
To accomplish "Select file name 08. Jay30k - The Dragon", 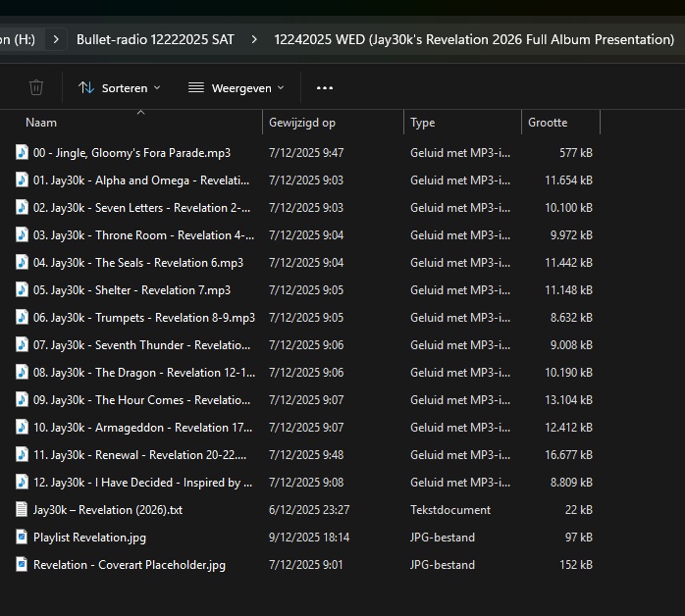I will click(144, 374).
